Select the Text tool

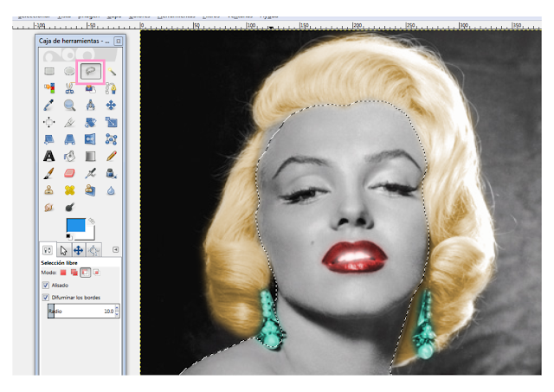(49, 156)
